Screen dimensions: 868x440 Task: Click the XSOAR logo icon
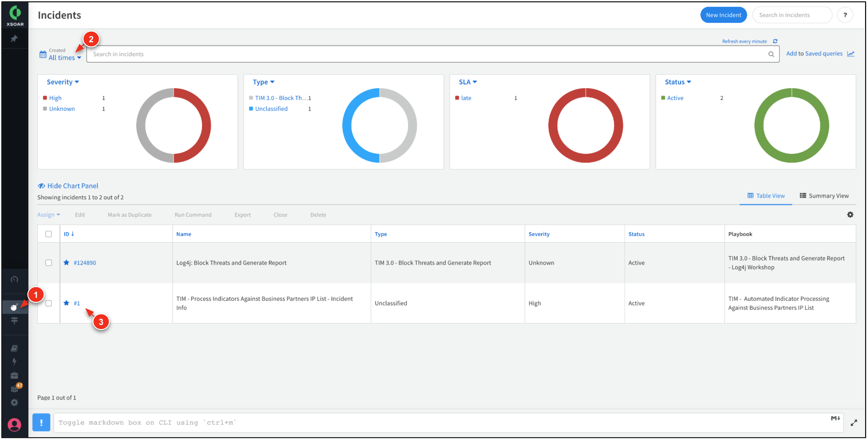pyautogui.click(x=15, y=15)
